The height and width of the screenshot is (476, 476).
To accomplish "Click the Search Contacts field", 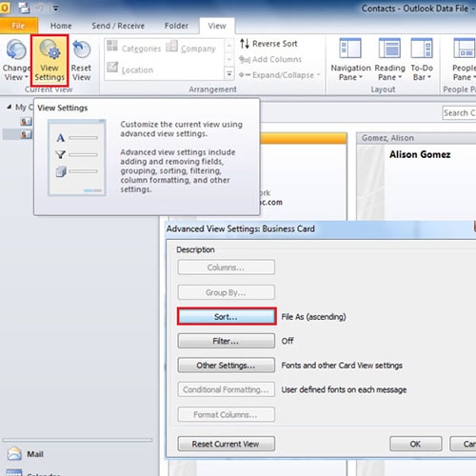I will pos(459,112).
